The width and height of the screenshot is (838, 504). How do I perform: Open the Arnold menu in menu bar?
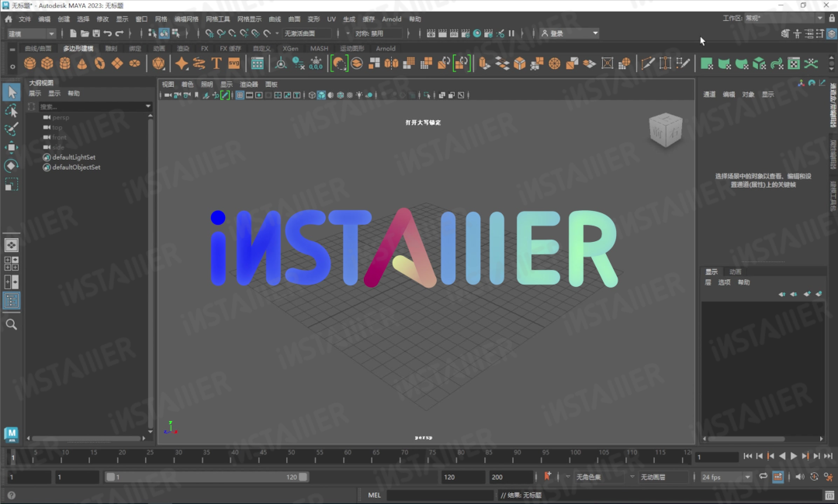(x=392, y=19)
